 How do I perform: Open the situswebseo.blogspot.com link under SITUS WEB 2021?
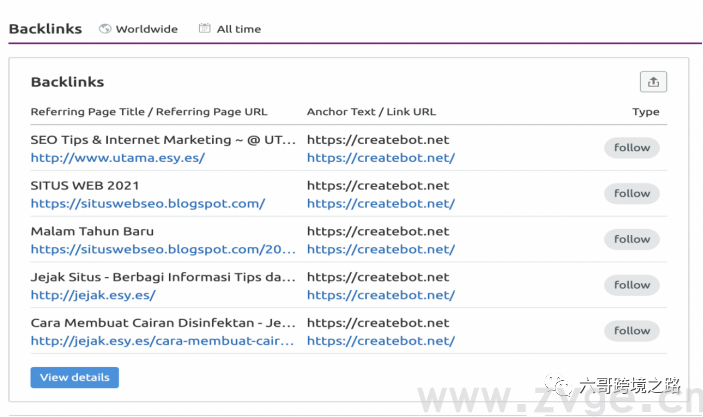[x=148, y=204]
